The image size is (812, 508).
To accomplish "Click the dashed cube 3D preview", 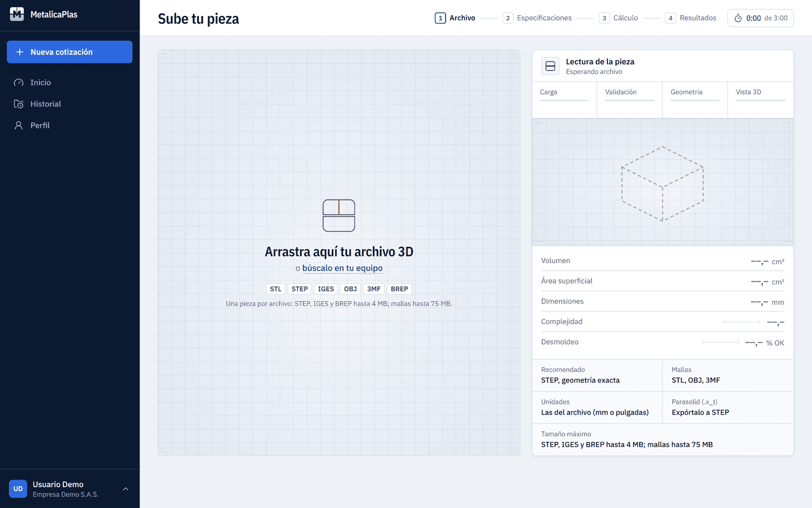I will (662, 183).
